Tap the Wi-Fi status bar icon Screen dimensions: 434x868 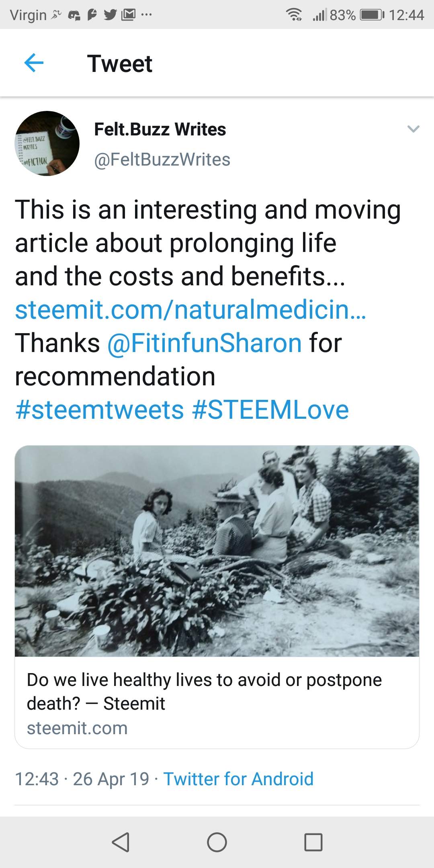(294, 15)
